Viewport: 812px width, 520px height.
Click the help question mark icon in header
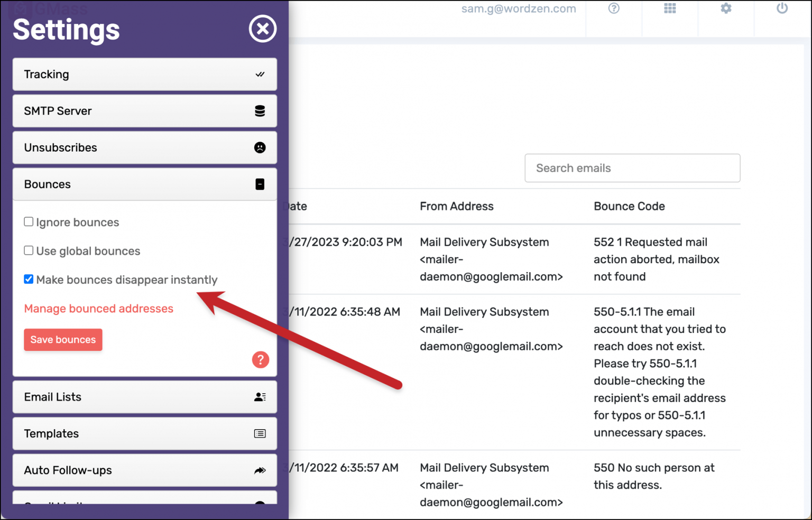(x=614, y=8)
